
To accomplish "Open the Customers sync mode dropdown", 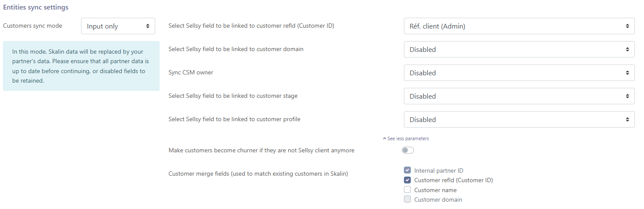I will [118, 26].
